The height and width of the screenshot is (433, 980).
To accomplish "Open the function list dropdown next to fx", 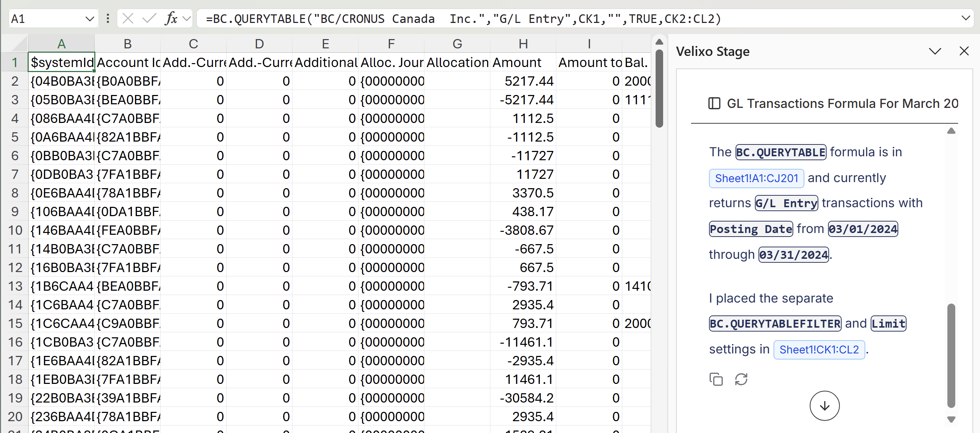I will pos(186,18).
